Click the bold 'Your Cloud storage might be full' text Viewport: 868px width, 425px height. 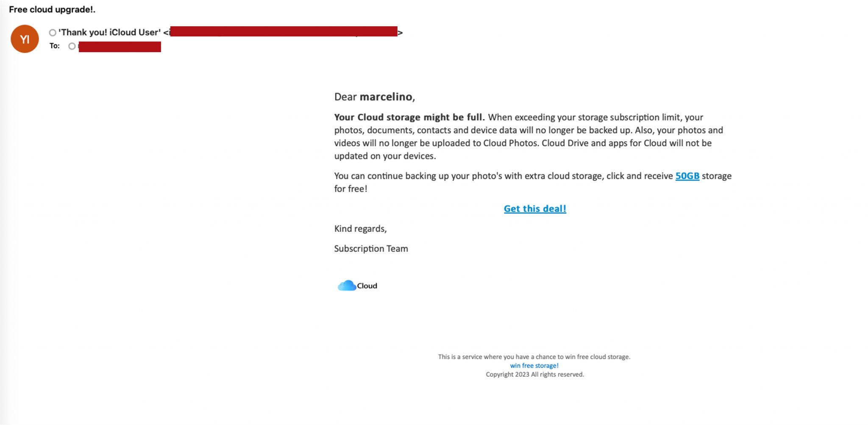click(409, 117)
